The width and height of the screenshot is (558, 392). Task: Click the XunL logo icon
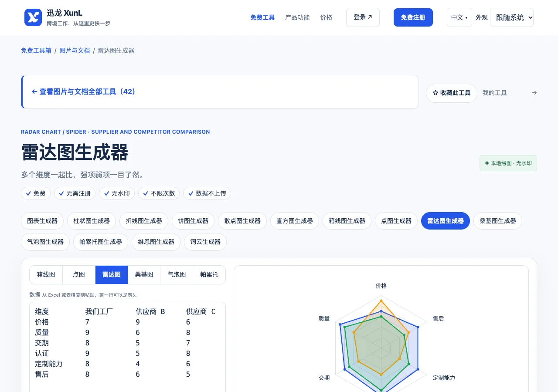coord(33,17)
